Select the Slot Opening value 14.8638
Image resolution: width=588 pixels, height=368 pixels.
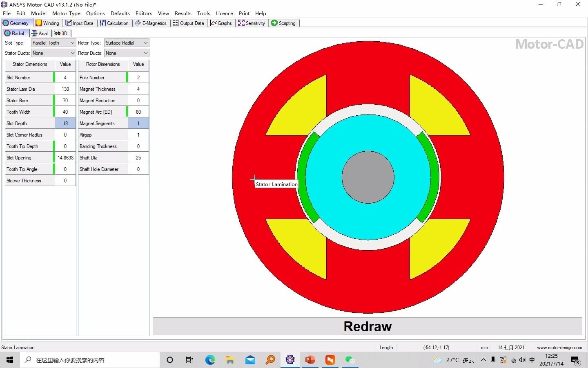[65, 158]
